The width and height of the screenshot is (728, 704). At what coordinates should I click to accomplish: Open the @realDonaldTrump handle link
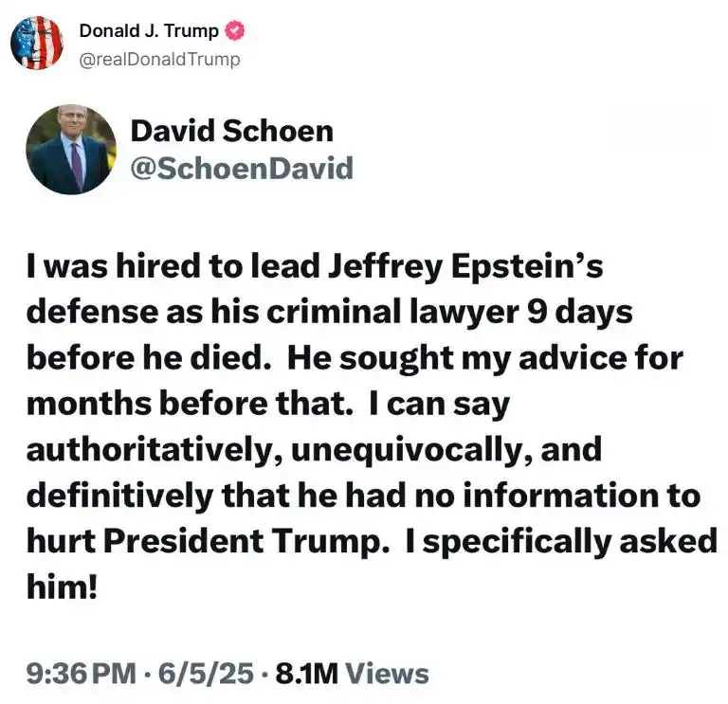(159, 59)
